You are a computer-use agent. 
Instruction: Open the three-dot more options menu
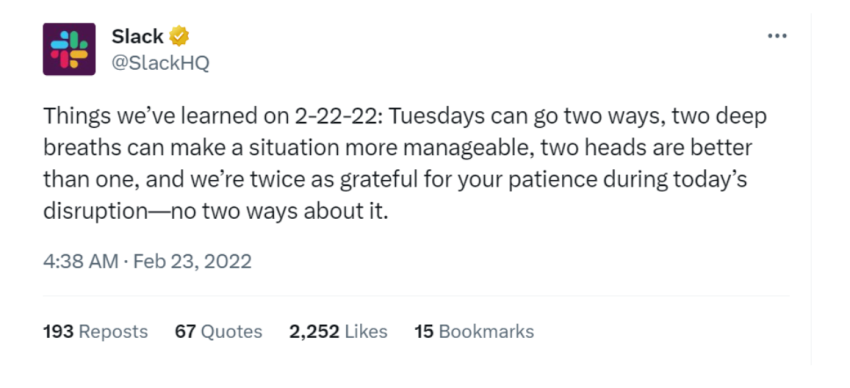click(777, 36)
